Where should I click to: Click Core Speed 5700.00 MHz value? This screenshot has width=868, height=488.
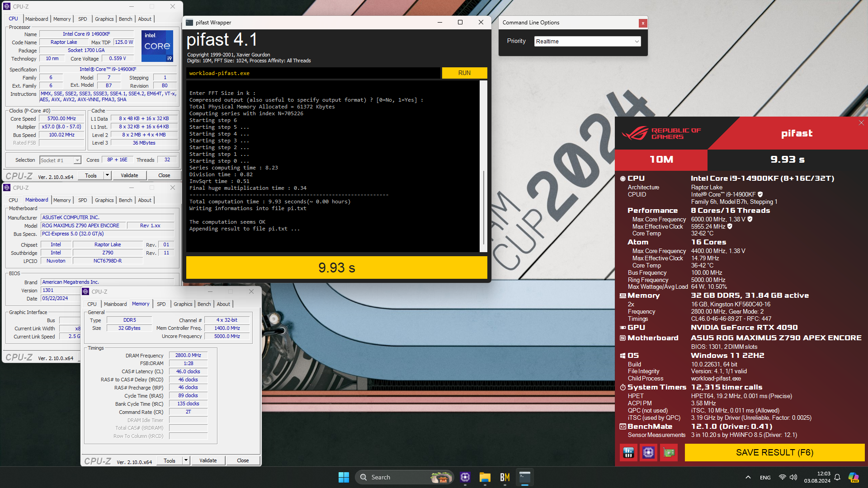[x=62, y=119]
